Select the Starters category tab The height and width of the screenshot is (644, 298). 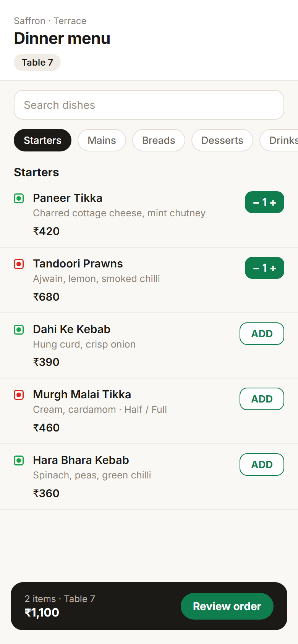click(x=42, y=140)
